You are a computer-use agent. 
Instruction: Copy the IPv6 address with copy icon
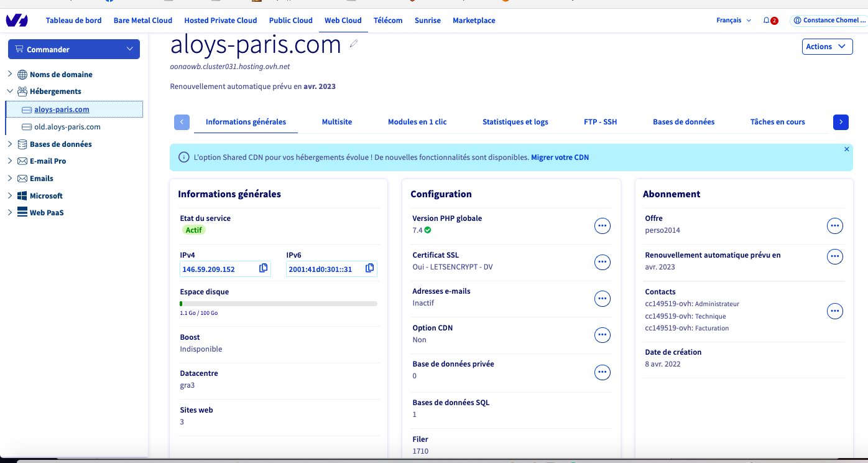pyautogui.click(x=370, y=268)
